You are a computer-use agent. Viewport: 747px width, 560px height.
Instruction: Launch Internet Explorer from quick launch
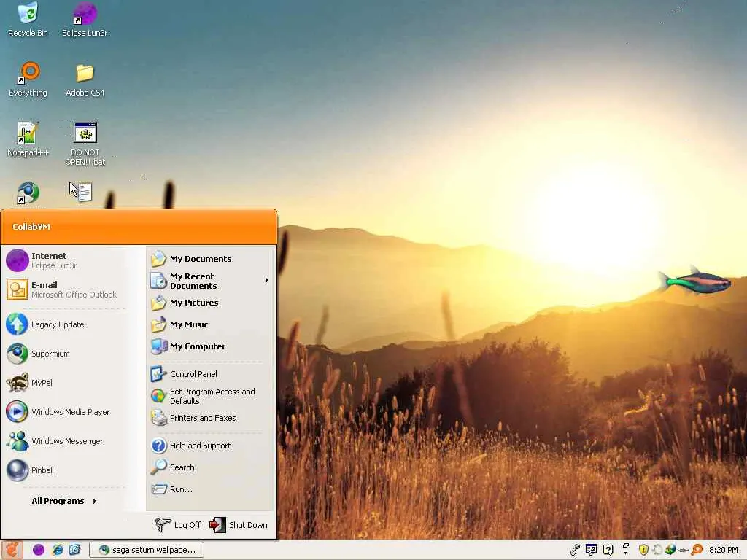(x=57, y=550)
